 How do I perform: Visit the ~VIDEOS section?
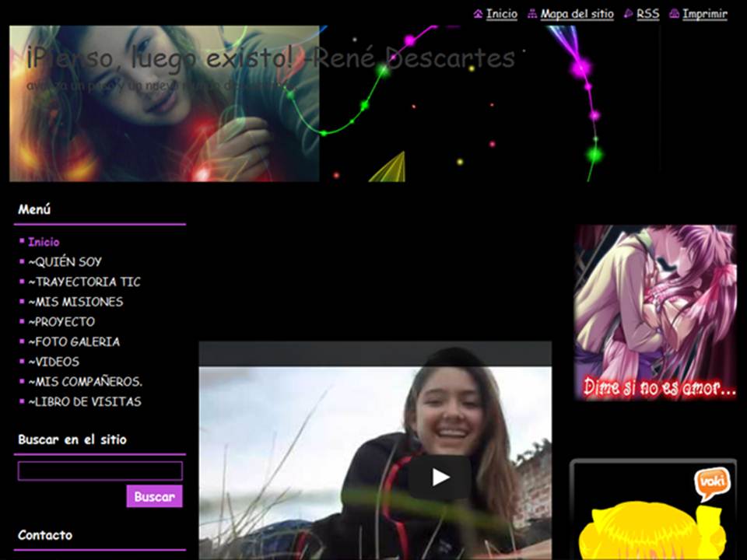tap(54, 362)
